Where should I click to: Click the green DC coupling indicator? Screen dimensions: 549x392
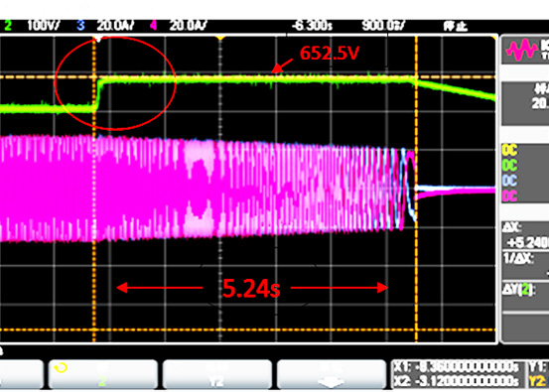509,165
